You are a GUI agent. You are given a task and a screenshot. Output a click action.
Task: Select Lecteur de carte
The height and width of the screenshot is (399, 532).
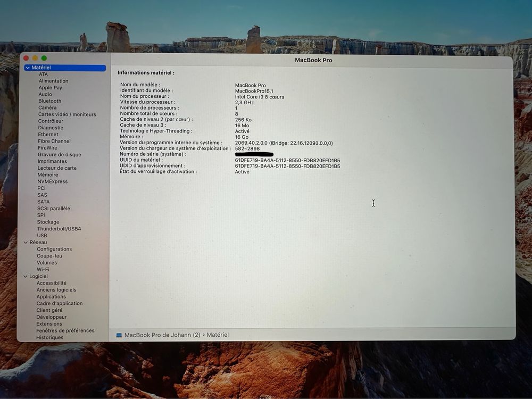(57, 168)
